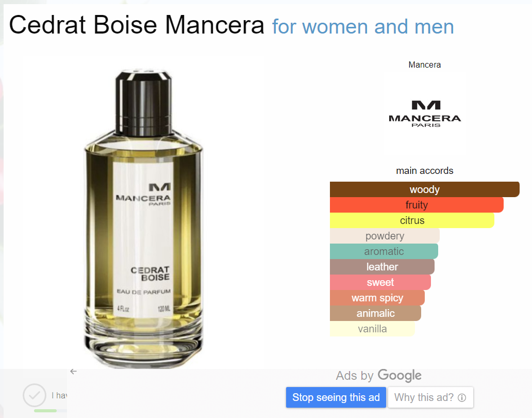Screen dimensions: 532x418
Task: Select the warm spicy accord bar
Action: tap(377, 298)
